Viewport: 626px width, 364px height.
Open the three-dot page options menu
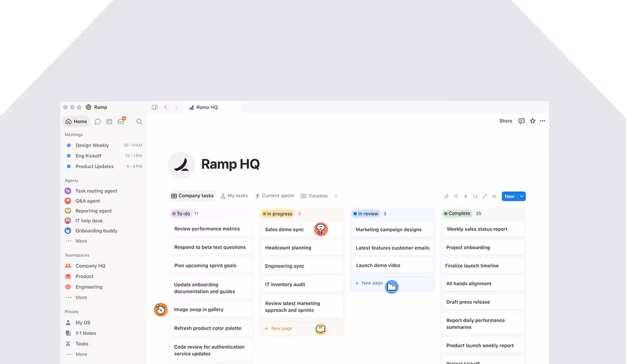pyautogui.click(x=542, y=121)
